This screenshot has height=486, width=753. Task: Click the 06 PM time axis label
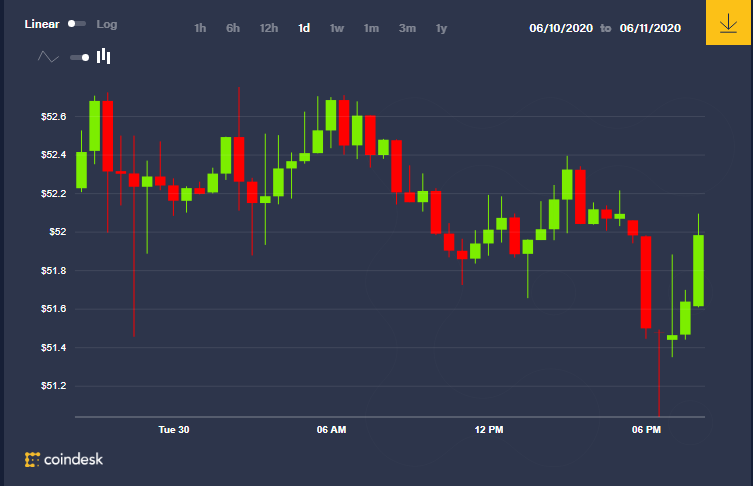click(x=646, y=430)
